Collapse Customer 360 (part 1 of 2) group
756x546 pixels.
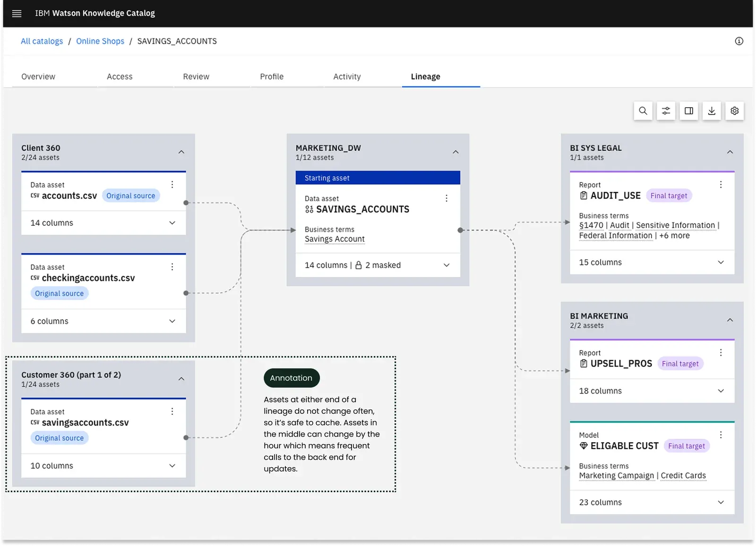click(181, 379)
